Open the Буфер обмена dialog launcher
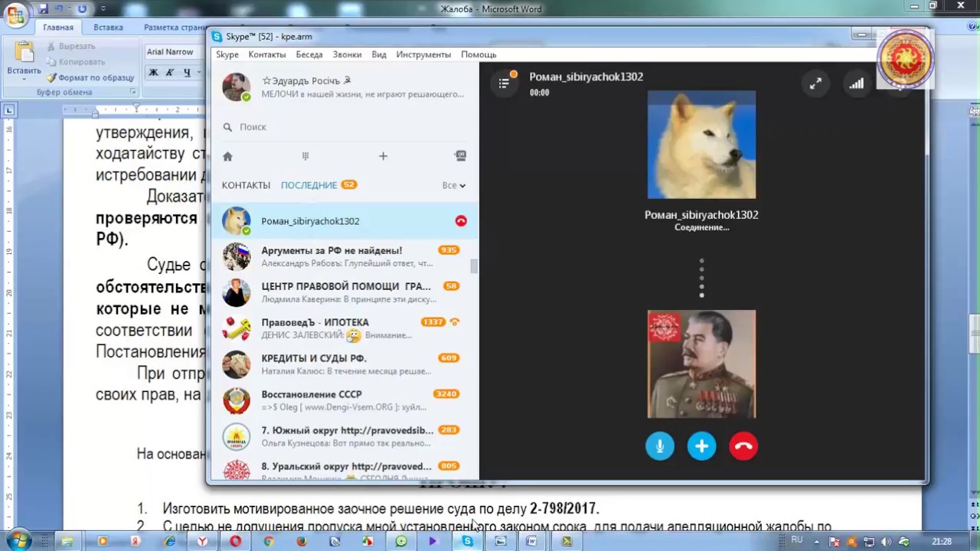Screen dimensions: 980x551 pos(132,92)
